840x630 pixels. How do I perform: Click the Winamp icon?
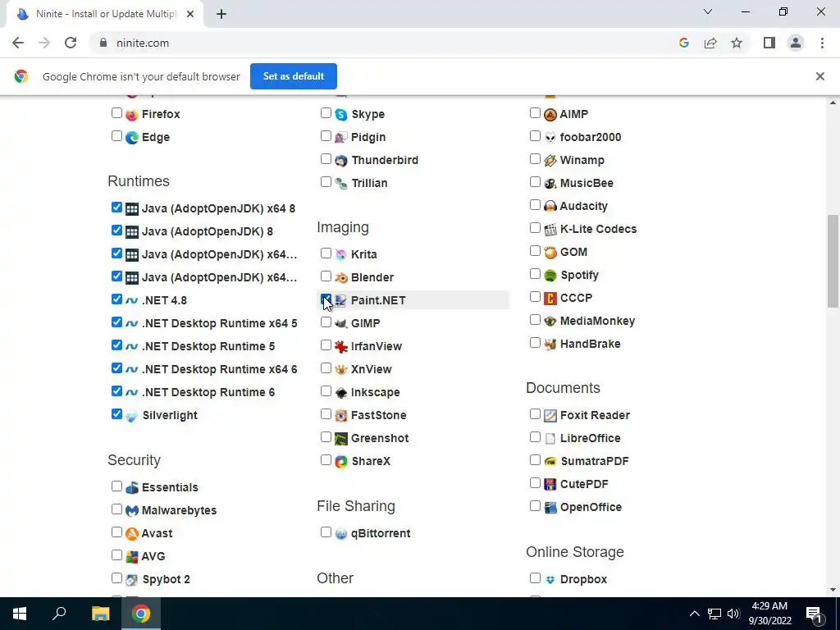click(550, 160)
